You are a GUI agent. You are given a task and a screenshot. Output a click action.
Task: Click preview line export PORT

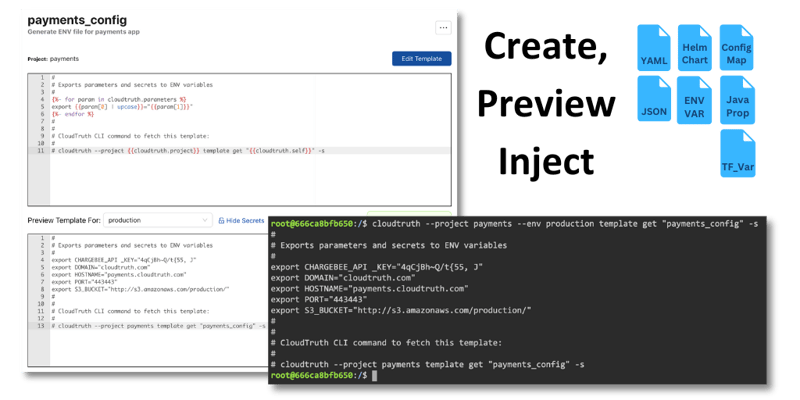[85, 281]
